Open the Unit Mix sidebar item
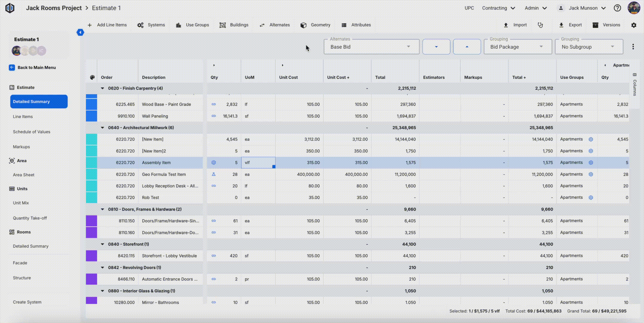This screenshot has height=323, width=644. 21,203
